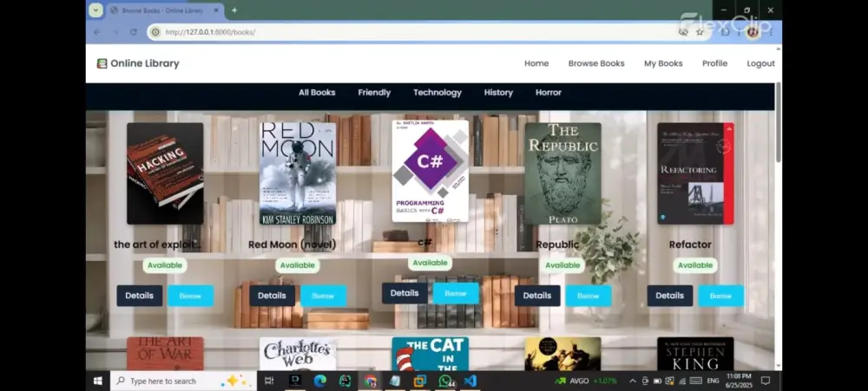
Task: Open Google Chrome from the taskbar
Action: (370, 381)
